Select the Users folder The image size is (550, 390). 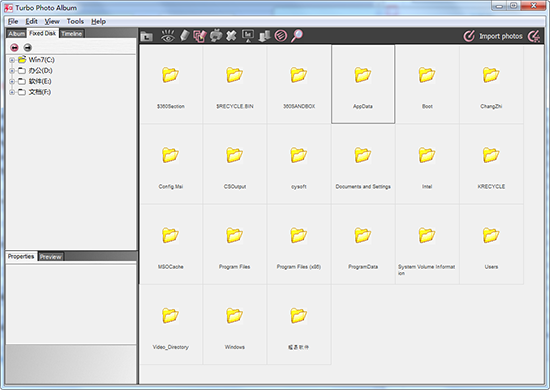point(491,245)
